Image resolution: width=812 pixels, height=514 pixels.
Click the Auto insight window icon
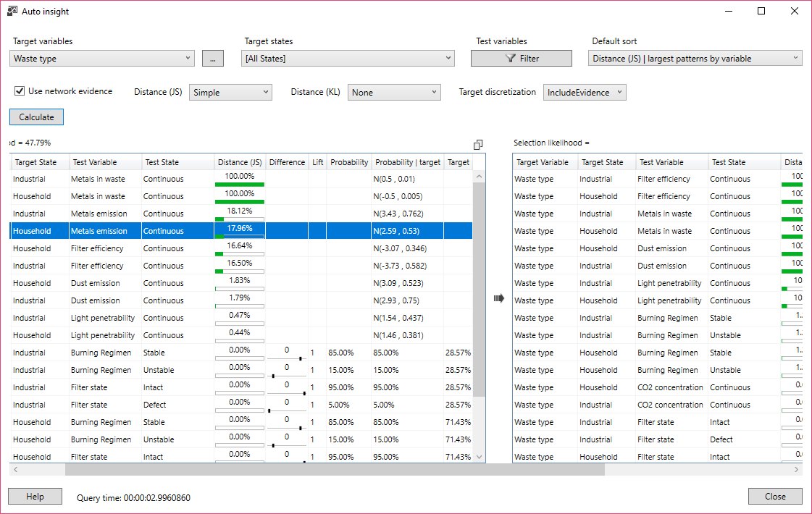pyautogui.click(x=12, y=12)
